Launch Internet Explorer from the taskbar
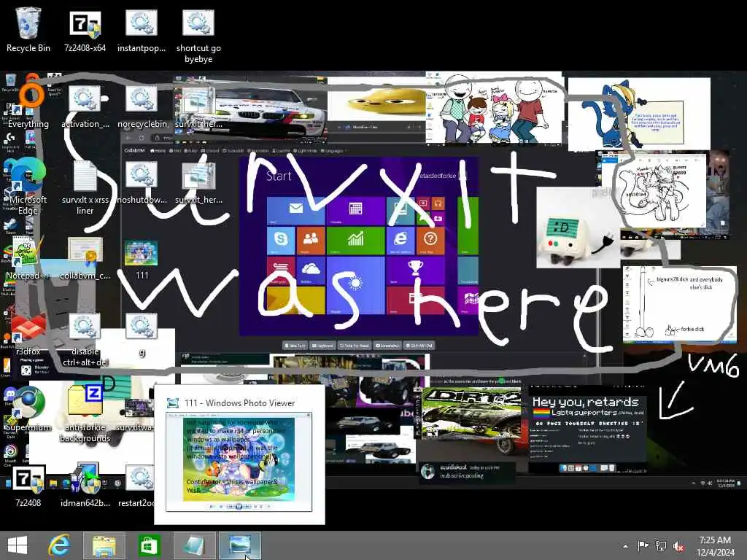This screenshot has width=747, height=560. click(60, 545)
